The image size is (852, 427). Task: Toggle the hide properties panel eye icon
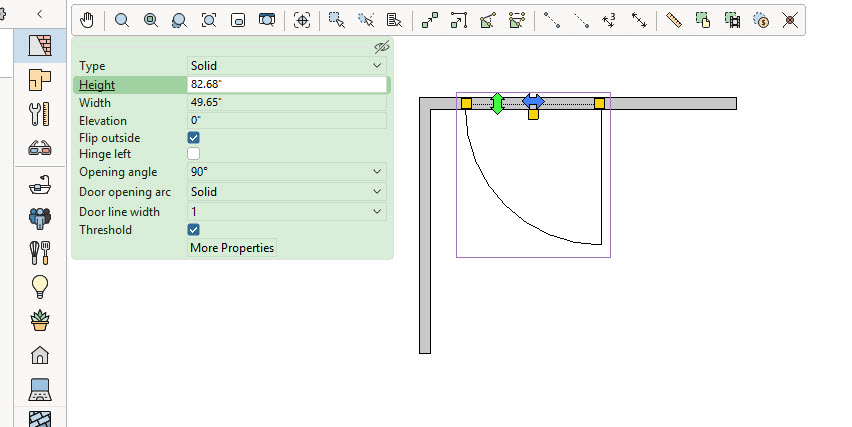382,47
